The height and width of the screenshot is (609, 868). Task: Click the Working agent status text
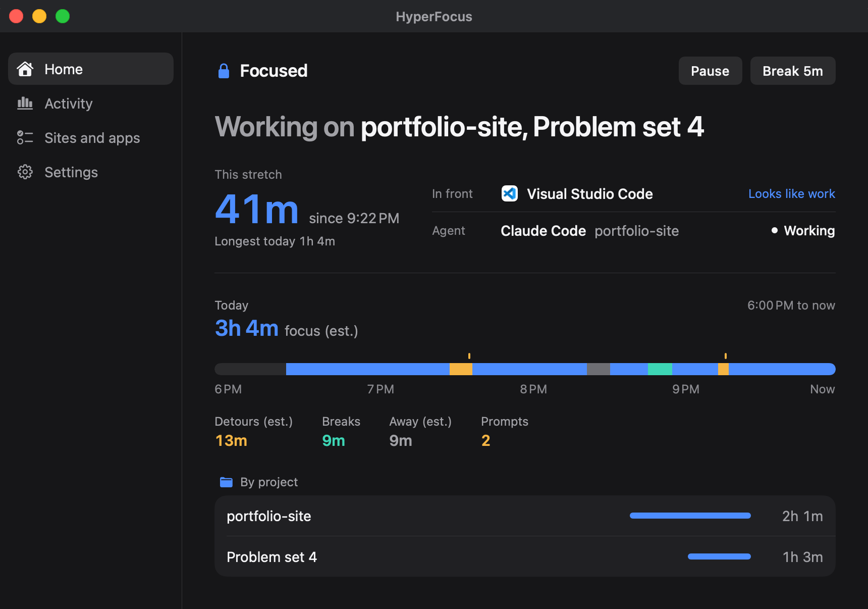point(809,231)
